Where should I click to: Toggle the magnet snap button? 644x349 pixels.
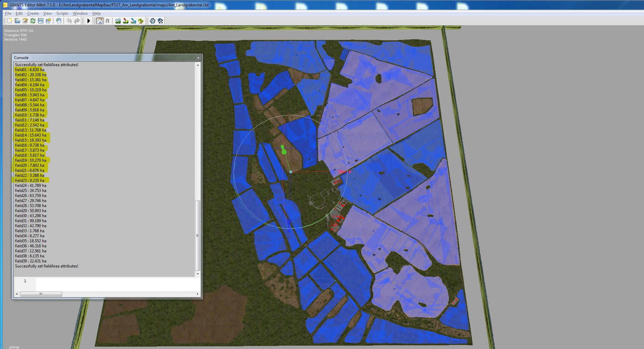[108, 21]
